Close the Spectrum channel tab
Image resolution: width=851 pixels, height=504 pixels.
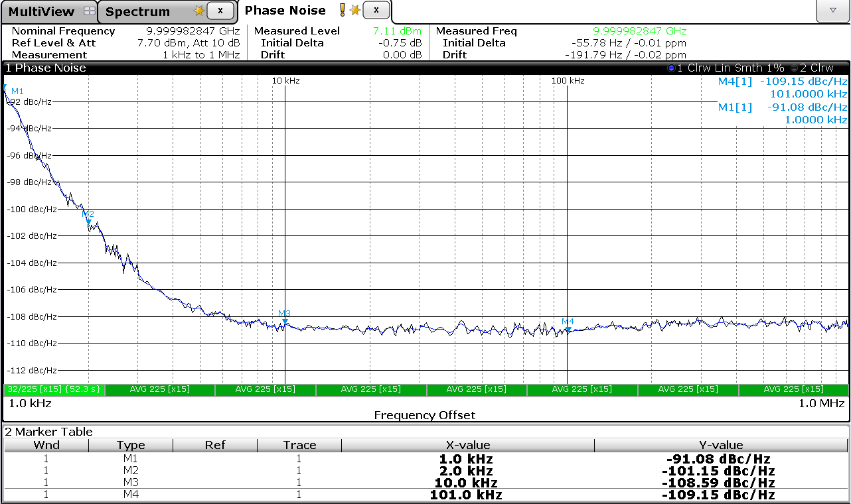(x=220, y=11)
